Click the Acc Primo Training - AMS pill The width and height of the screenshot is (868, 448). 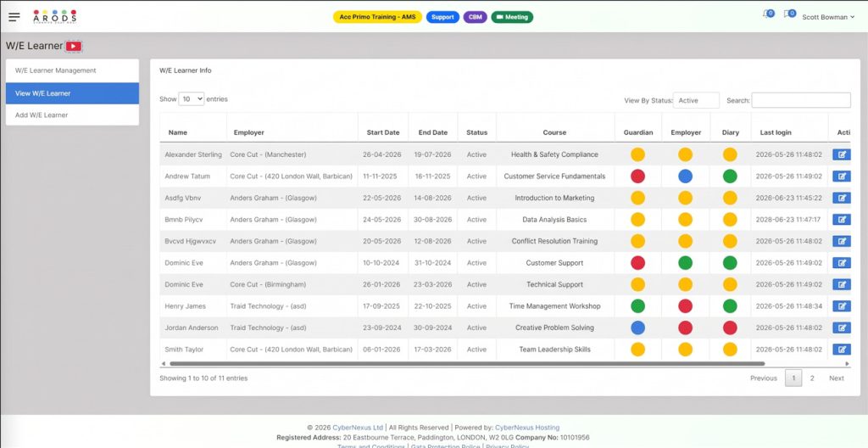(377, 17)
